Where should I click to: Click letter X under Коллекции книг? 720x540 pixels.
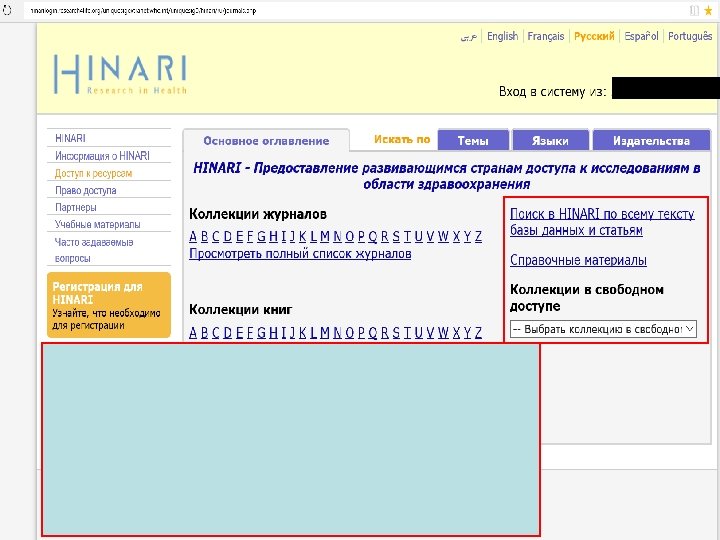456,332
